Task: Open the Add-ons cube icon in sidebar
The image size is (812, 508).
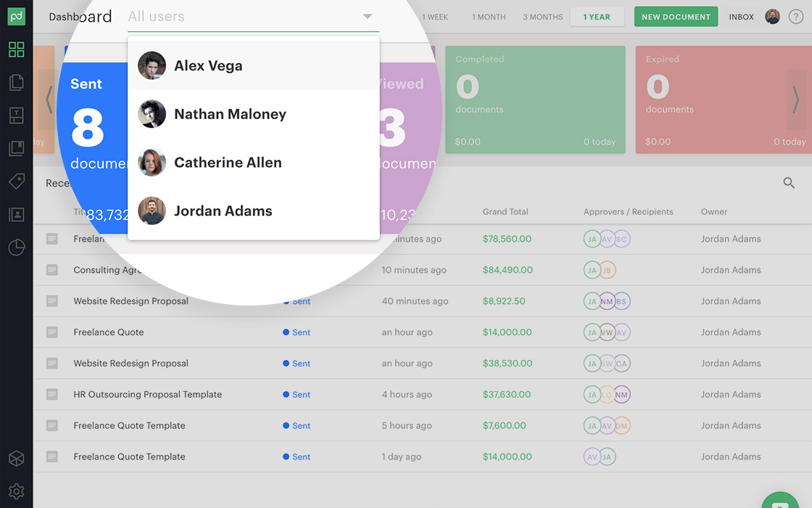Action: [x=17, y=458]
